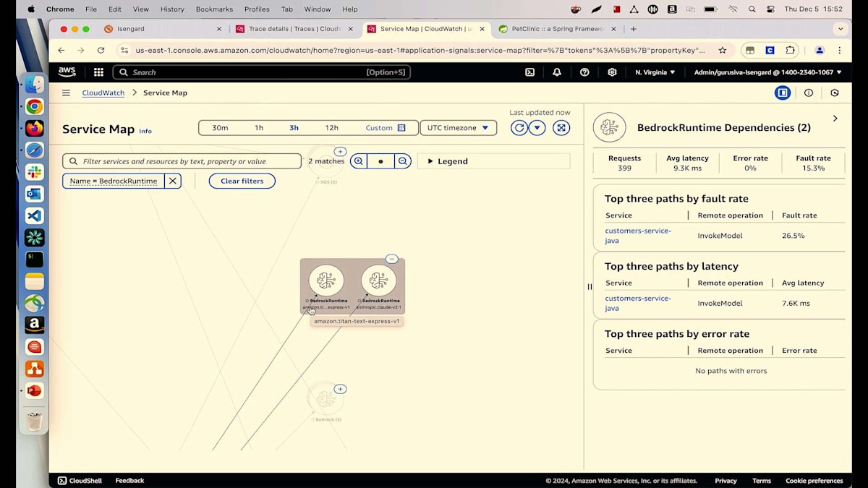This screenshot has height=488, width=868.
Task: Open the hexagon preferences icon
Action: click(x=835, y=93)
